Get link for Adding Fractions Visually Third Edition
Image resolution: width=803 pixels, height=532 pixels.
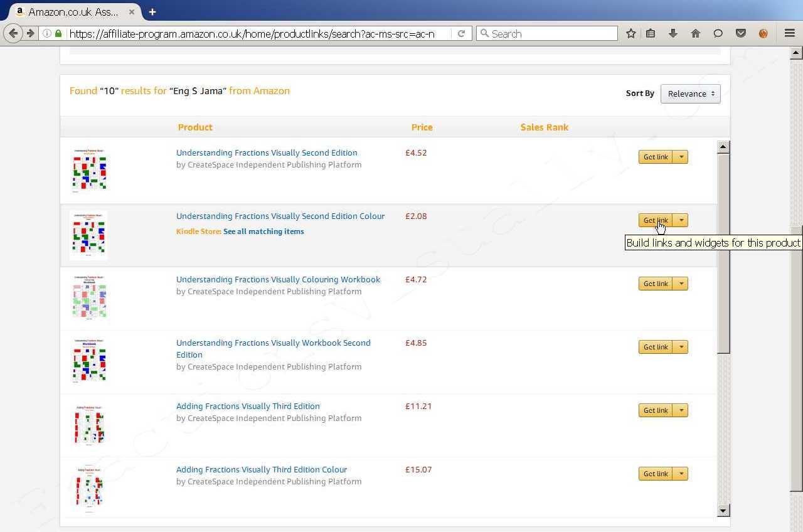656,410
